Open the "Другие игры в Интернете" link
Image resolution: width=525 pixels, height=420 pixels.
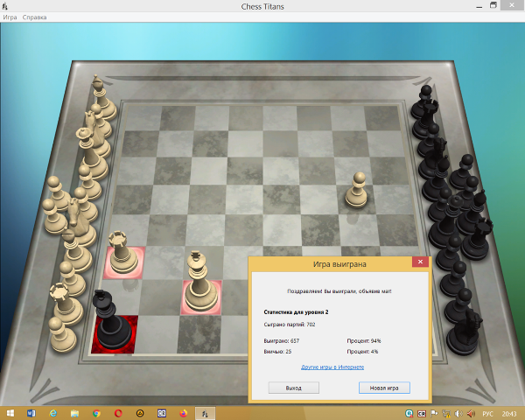(x=332, y=367)
